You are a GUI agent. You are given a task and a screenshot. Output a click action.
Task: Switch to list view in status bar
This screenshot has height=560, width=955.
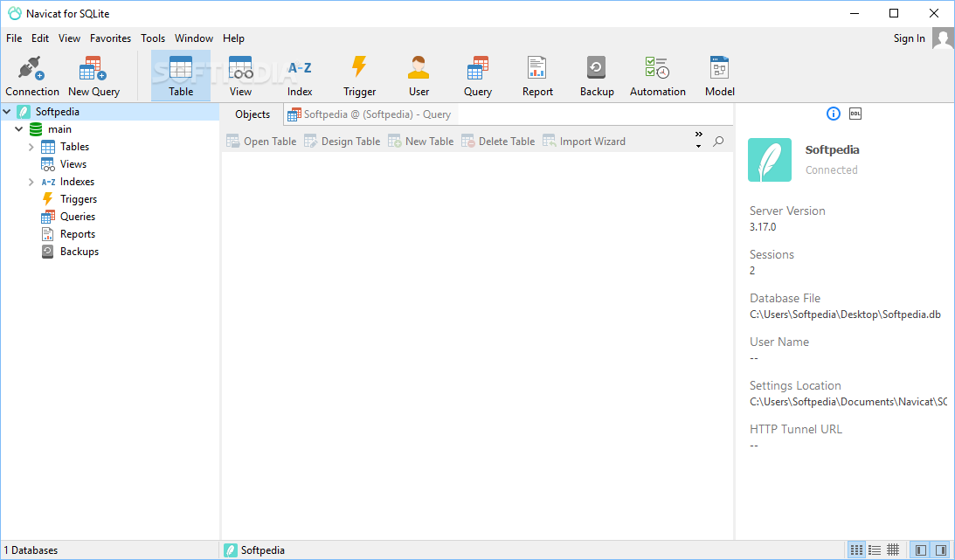tap(875, 550)
